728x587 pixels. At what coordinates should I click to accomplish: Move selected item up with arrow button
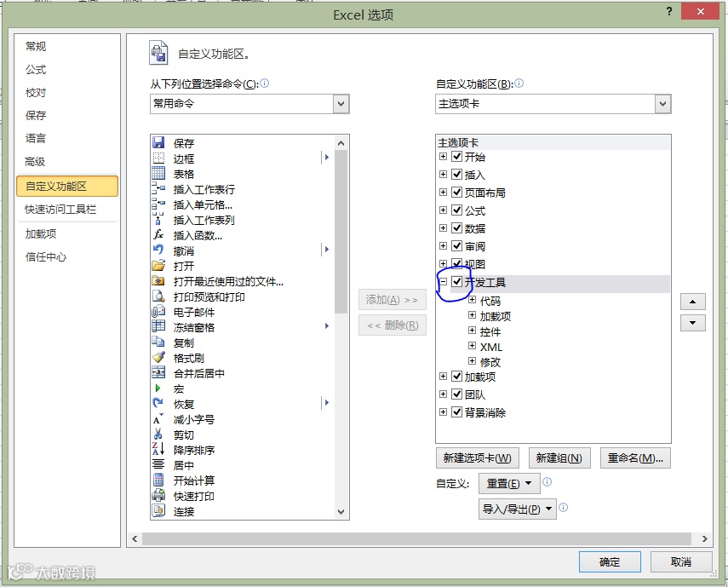(x=693, y=302)
